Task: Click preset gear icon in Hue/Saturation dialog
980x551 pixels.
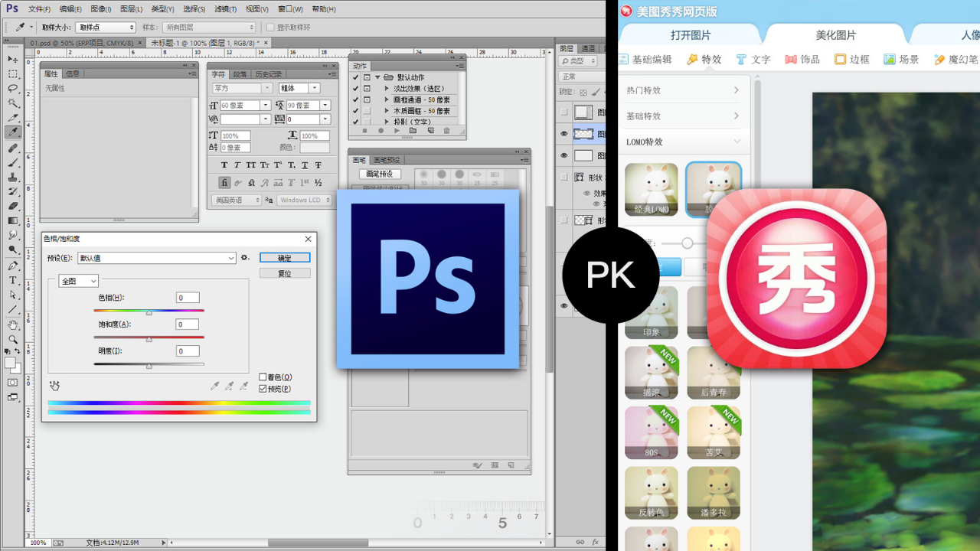Action: (245, 258)
